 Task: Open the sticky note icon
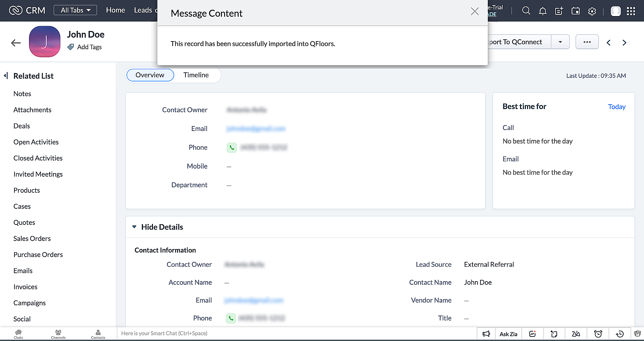pos(554,334)
